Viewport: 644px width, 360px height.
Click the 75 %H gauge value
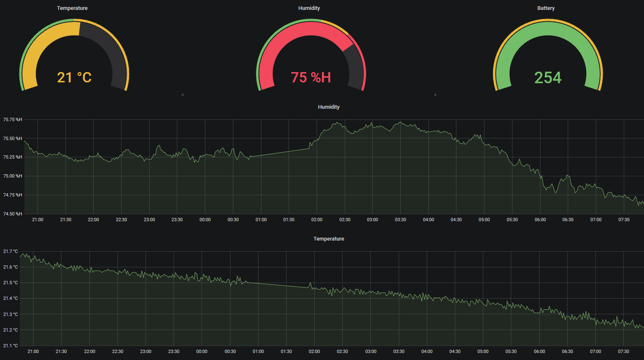pyautogui.click(x=311, y=77)
